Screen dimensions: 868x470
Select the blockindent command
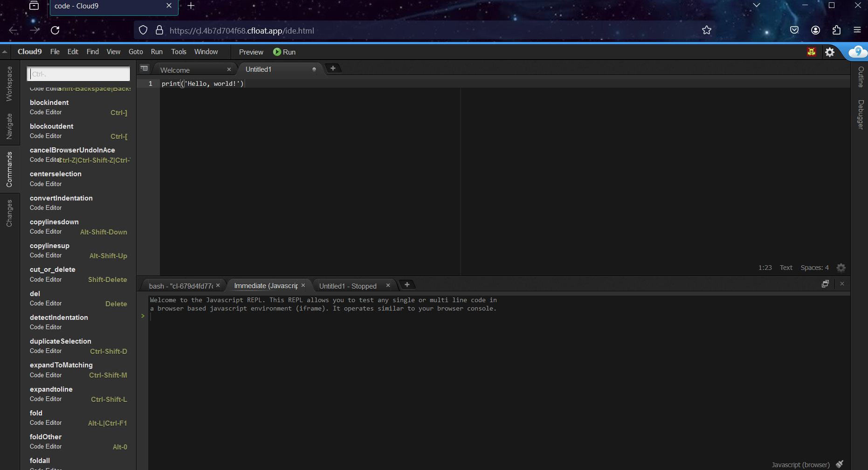[78, 107]
